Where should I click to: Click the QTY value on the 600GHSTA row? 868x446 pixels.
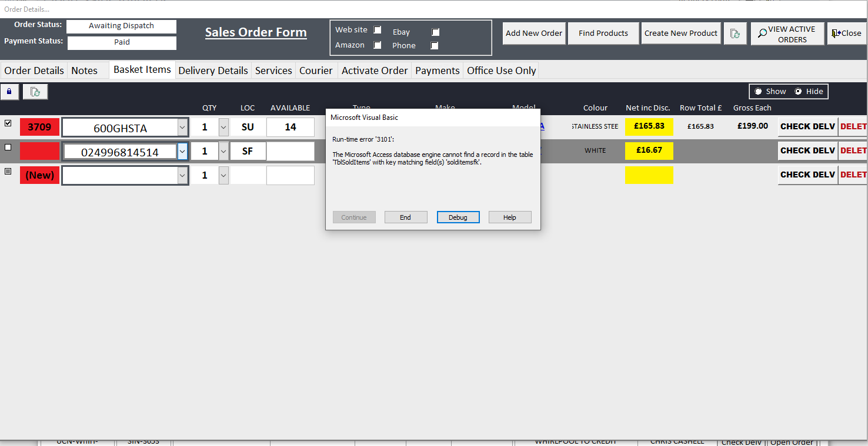pos(205,128)
